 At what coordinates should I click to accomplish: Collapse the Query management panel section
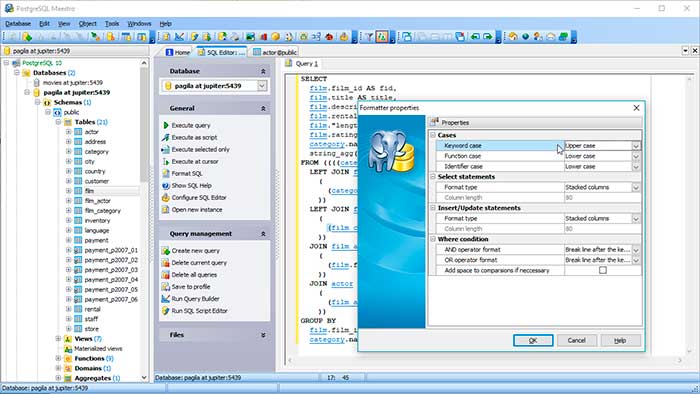click(263, 234)
